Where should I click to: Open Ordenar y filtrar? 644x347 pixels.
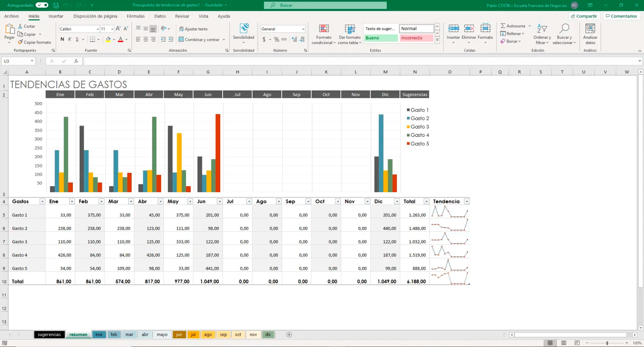(542, 34)
